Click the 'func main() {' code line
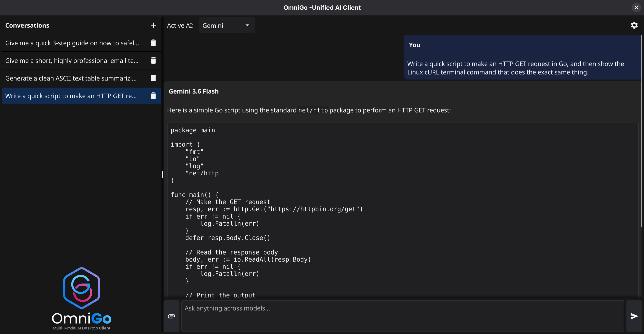The height and width of the screenshot is (334, 644). tap(195, 195)
